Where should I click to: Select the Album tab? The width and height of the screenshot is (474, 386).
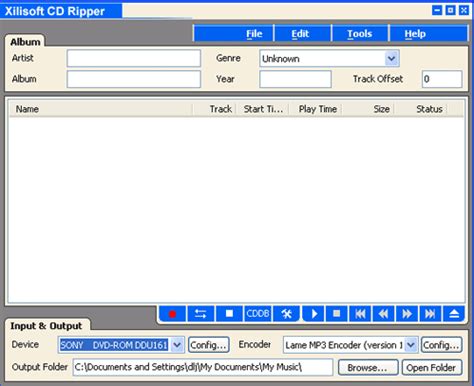pos(25,42)
